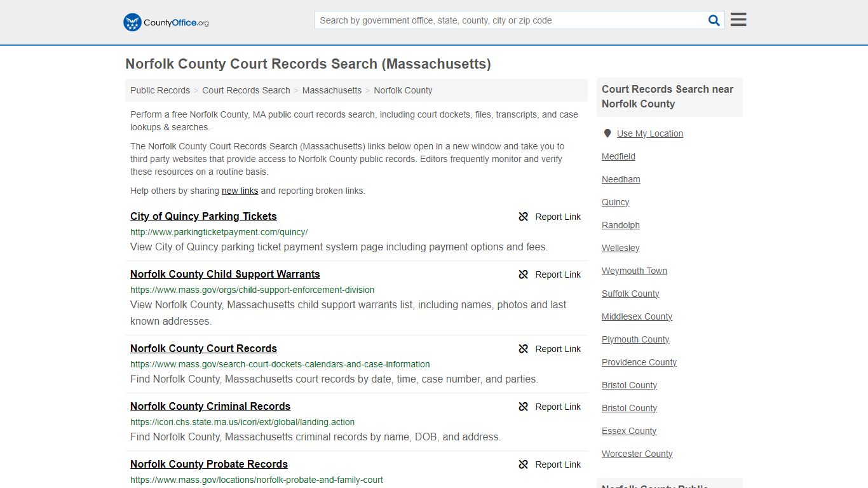The height and width of the screenshot is (488, 868).
Task: Select Weymouth Town in nearby list
Action: pos(634,271)
